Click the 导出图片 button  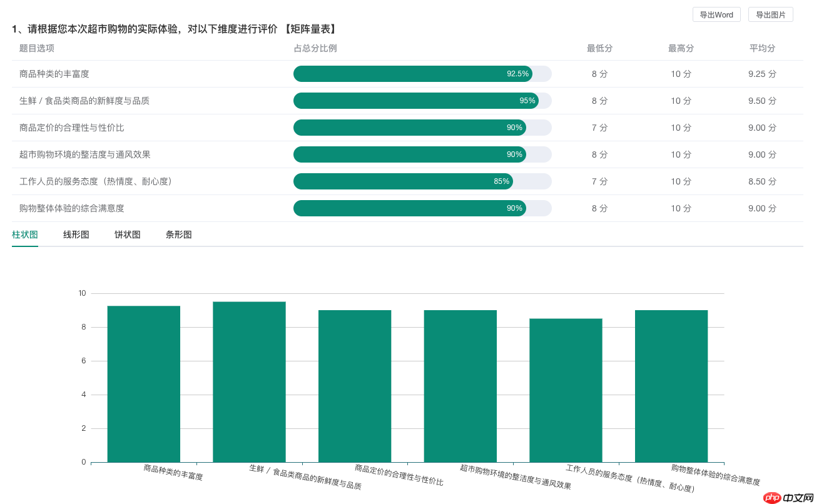click(770, 14)
